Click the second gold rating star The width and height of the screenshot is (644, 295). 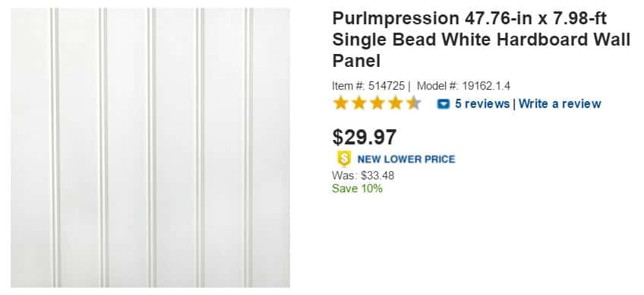(x=358, y=103)
